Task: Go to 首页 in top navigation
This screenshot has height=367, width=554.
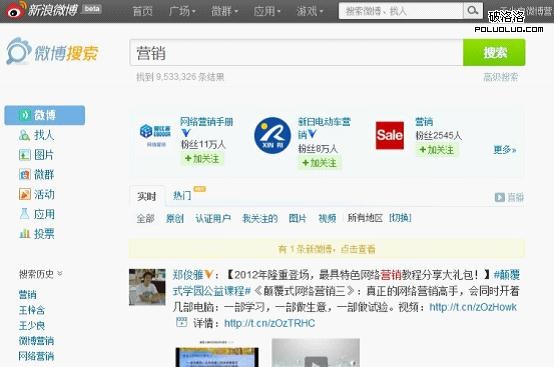Action: point(142,11)
